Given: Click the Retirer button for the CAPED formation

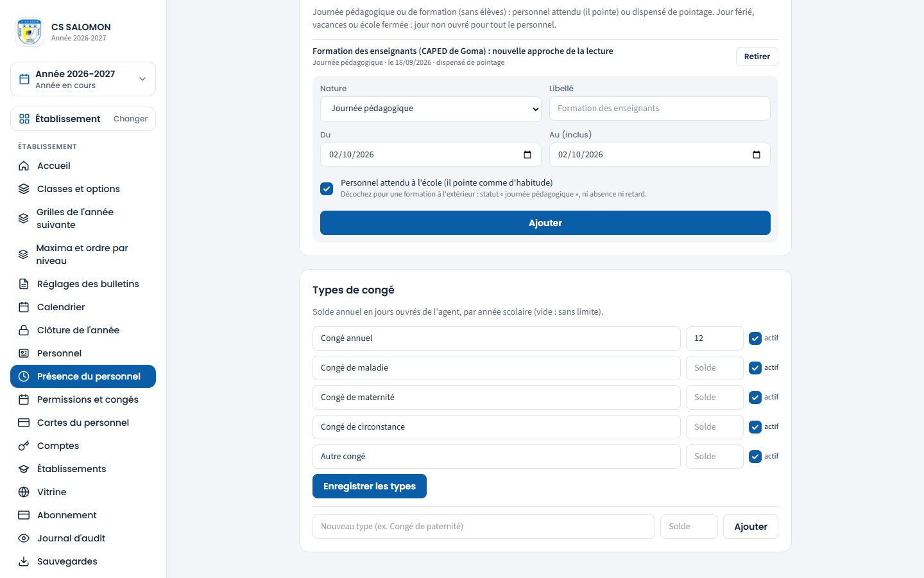Looking at the screenshot, I should pos(757,57).
